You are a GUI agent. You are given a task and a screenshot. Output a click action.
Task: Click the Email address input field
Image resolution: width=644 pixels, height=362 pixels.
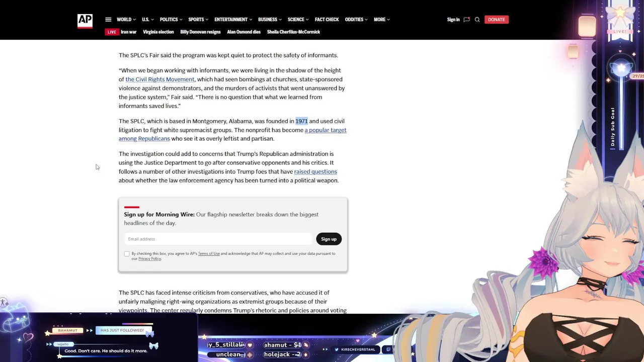tap(218, 239)
